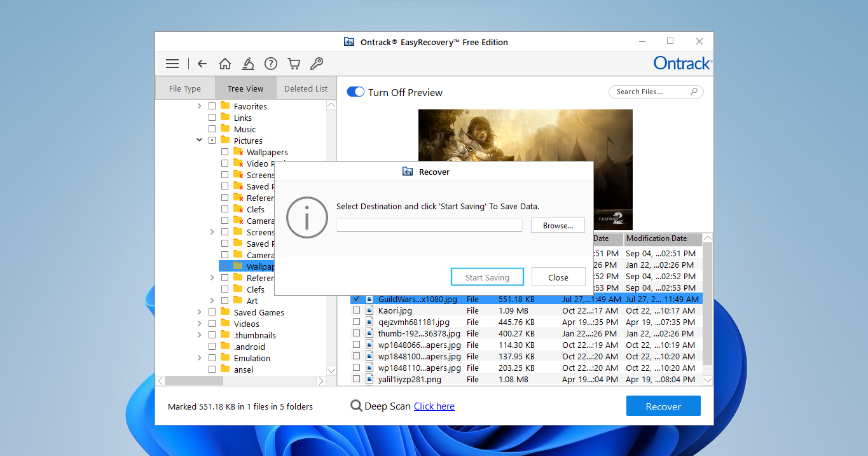The width and height of the screenshot is (868, 456).
Task: Click the folder tree's scroll-up arrow
Action: click(x=331, y=106)
